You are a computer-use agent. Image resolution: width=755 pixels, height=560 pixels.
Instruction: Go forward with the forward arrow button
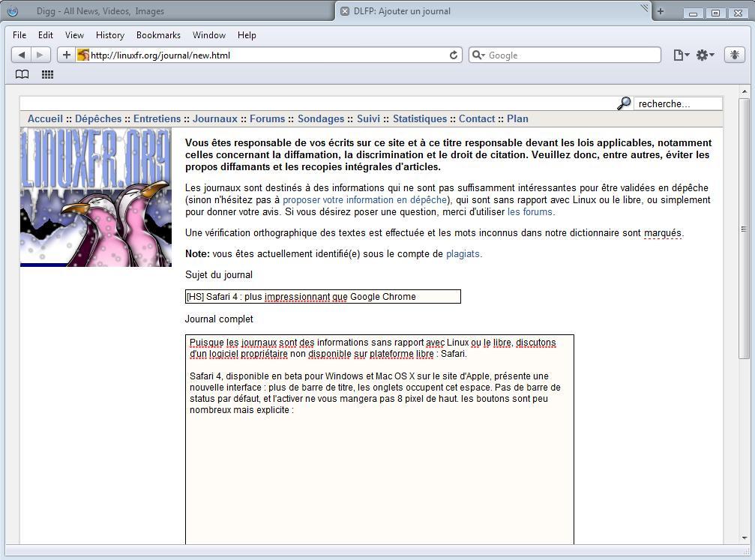(x=40, y=55)
